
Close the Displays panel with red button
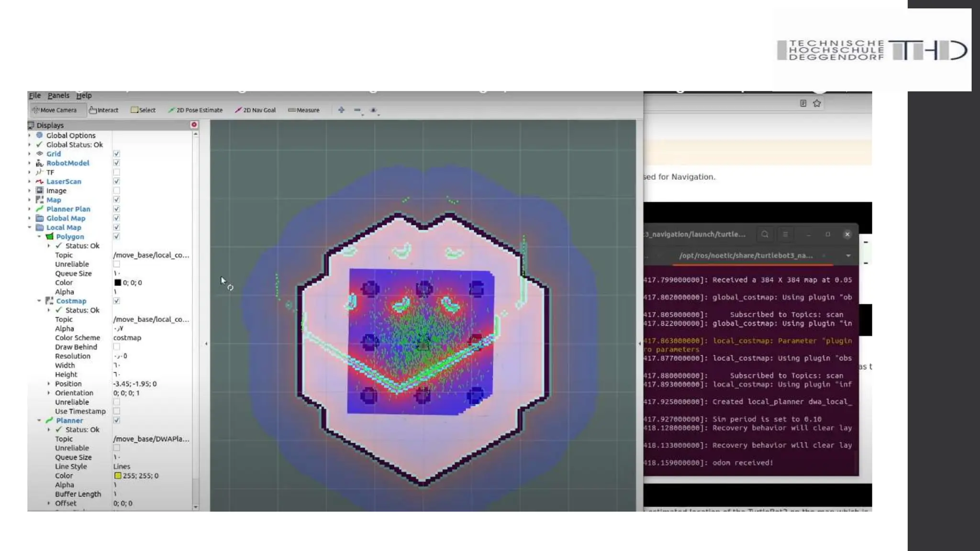tap(194, 125)
